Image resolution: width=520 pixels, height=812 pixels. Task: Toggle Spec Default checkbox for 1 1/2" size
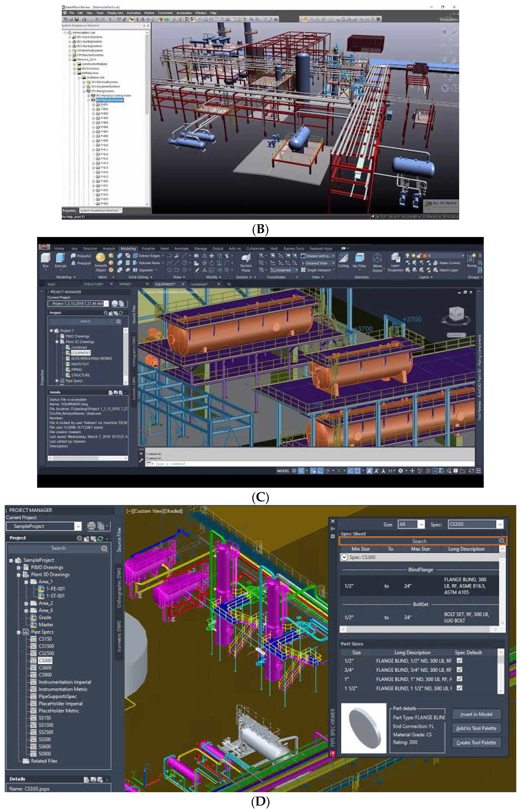click(459, 688)
